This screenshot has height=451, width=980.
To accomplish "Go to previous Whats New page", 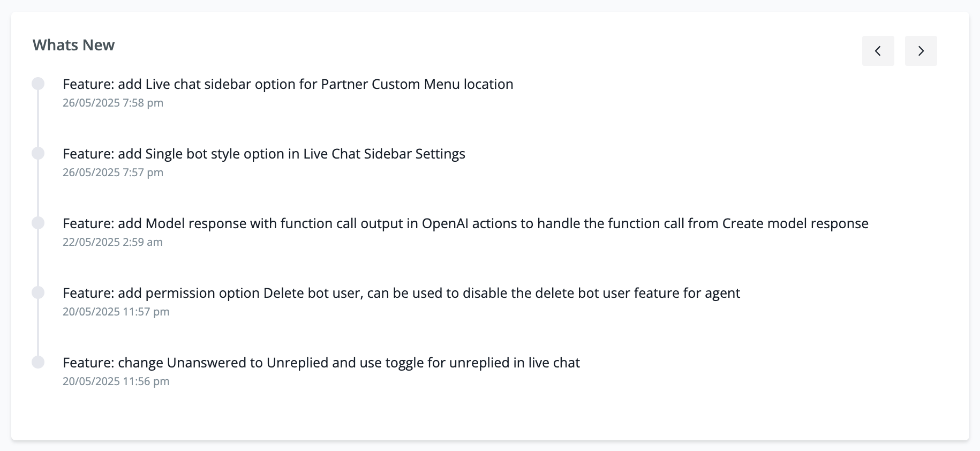I will click(878, 51).
